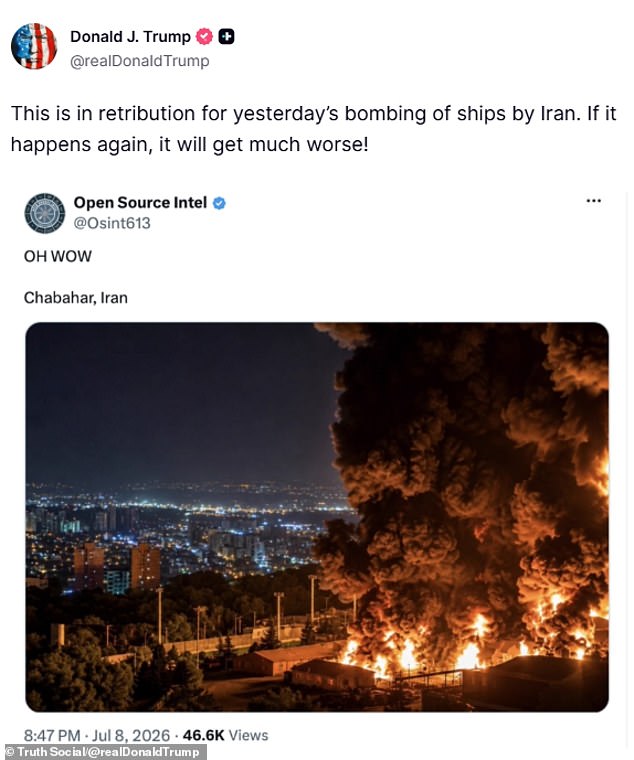
Task: Click the Truth Social/@realDonaldTrump credit watermark
Action: pyautogui.click(x=105, y=752)
